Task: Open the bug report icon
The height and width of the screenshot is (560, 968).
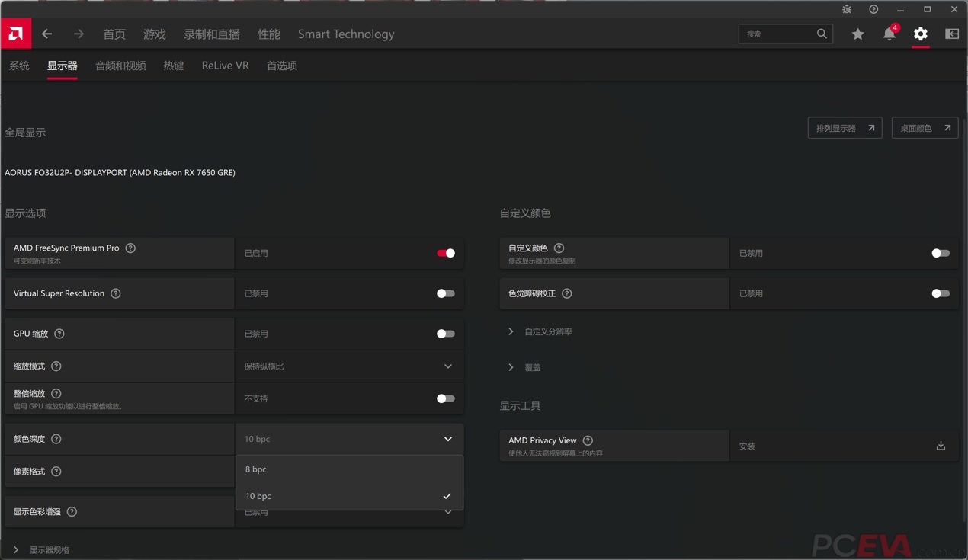Action: pyautogui.click(x=847, y=9)
